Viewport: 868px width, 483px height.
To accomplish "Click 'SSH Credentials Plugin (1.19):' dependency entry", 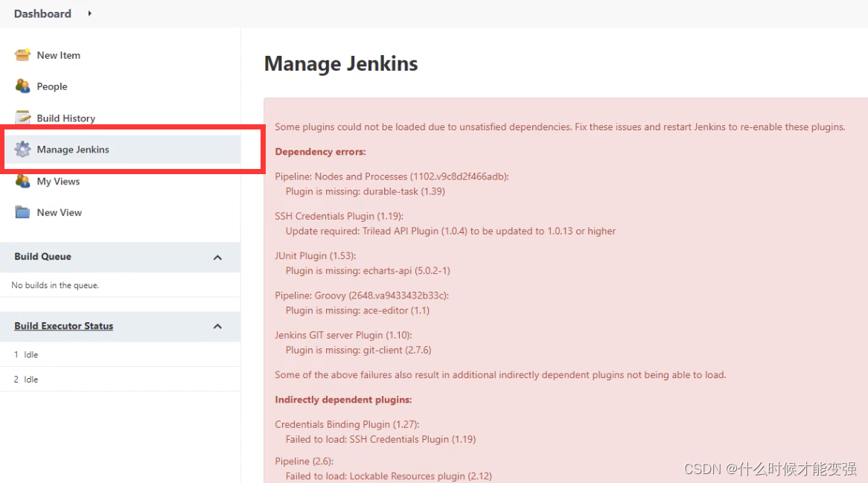I will [x=339, y=217].
